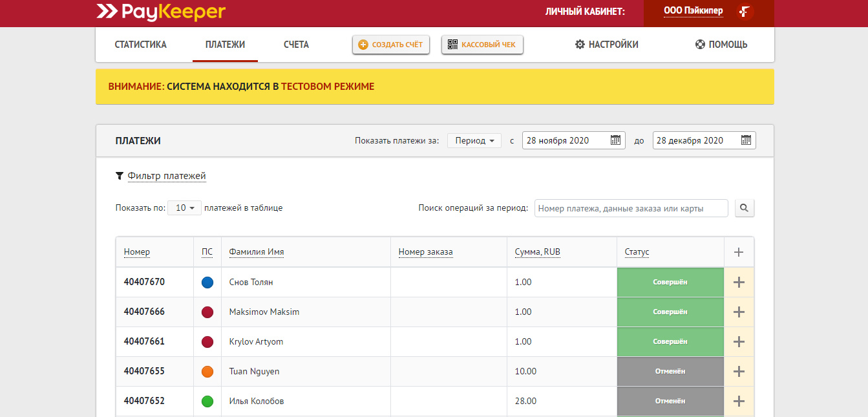Open the Статистика tab

click(141, 45)
